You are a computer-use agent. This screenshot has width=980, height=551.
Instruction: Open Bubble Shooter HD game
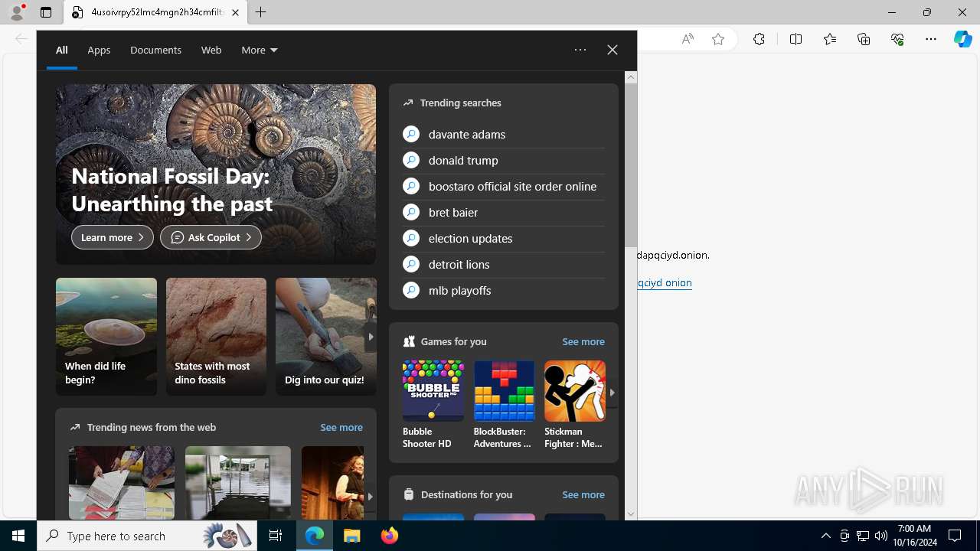click(433, 405)
